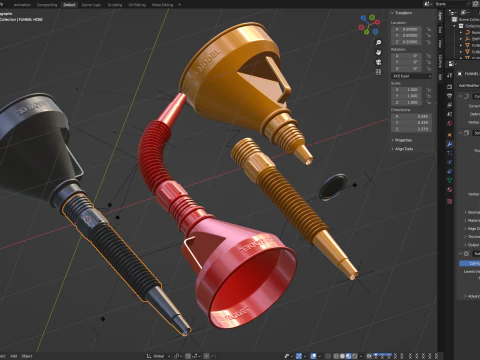Screen dimensions: 480x360
Task: Switch to the Animation workspace tab
Action: coord(22,5)
